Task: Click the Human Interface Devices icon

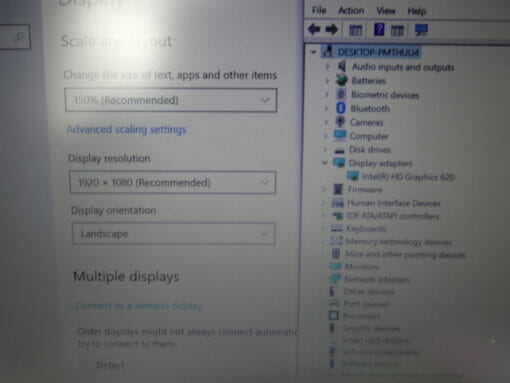Action: 337,202
